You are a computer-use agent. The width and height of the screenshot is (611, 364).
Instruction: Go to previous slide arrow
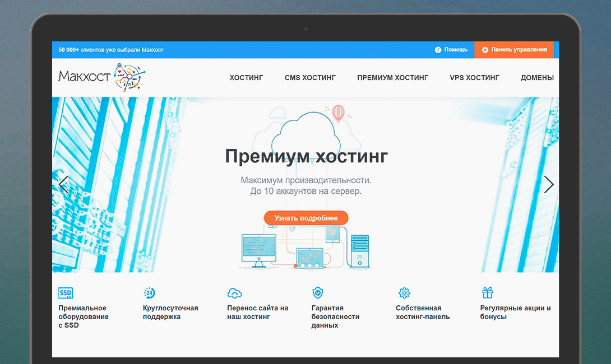(x=63, y=185)
